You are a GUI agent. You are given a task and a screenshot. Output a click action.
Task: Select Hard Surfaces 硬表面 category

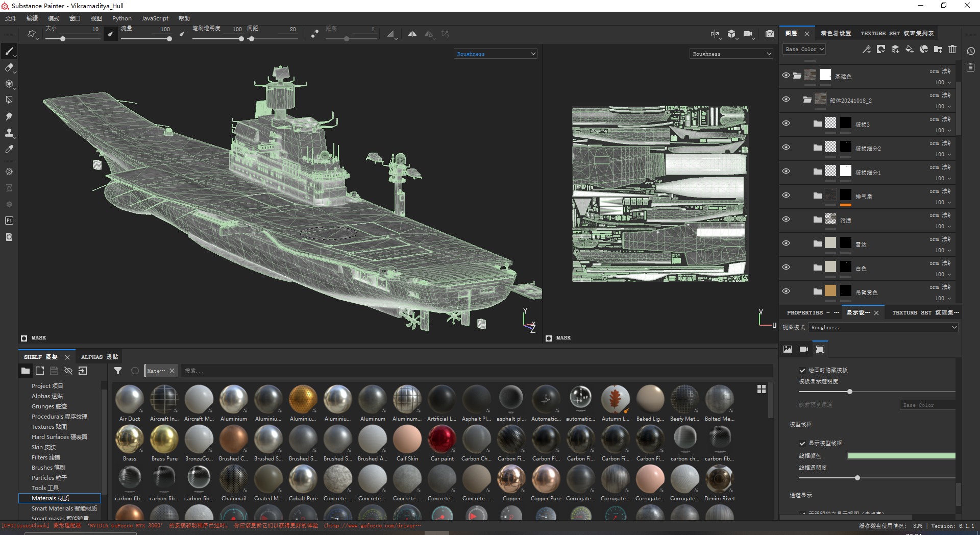pos(59,437)
